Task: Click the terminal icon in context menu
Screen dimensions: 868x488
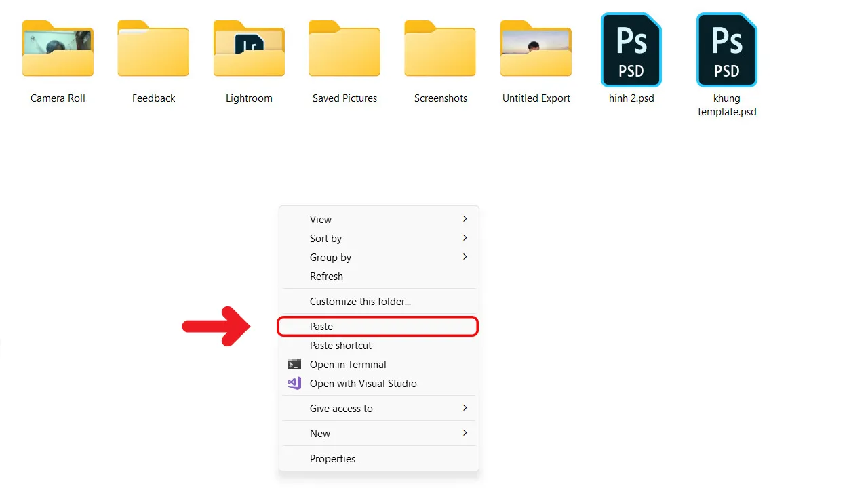Action: click(x=294, y=365)
